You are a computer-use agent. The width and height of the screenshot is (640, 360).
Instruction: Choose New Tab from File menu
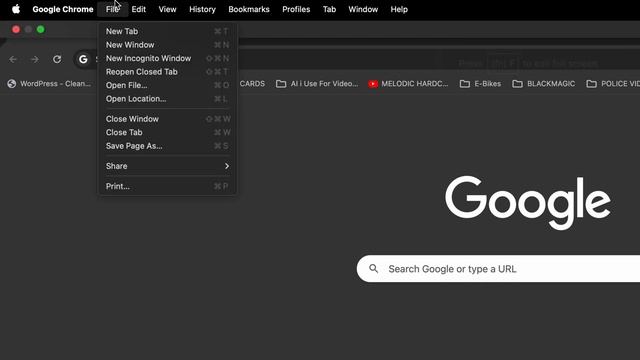[x=167, y=31]
